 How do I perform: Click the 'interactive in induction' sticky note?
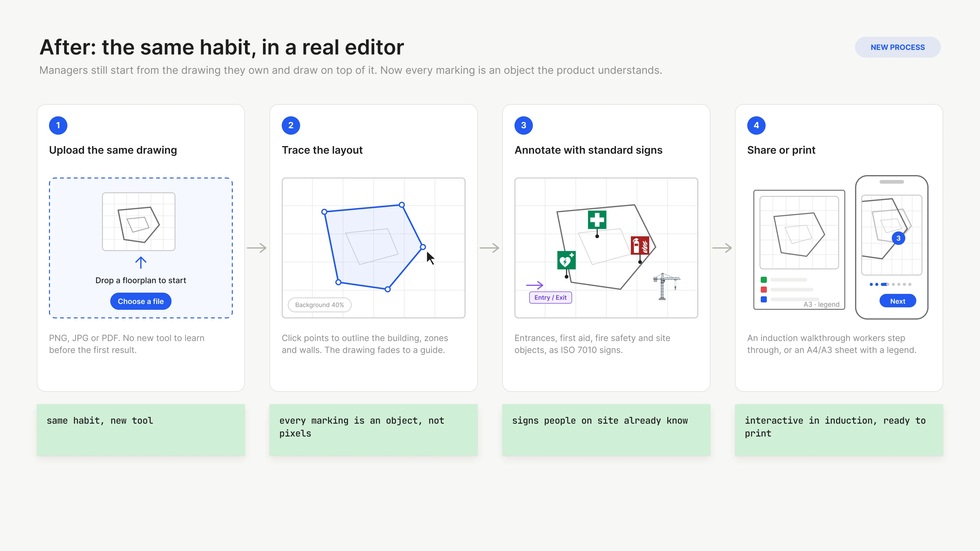coord(839,430)
